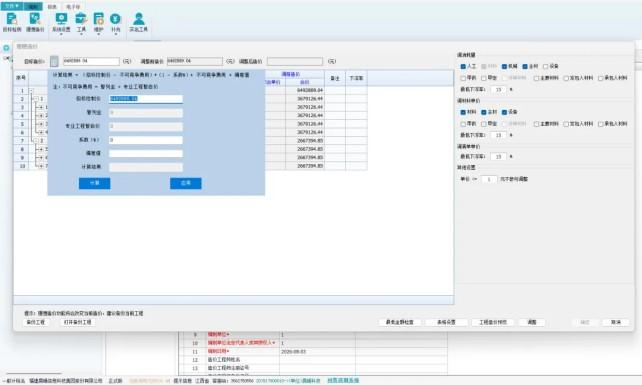Uncheck 设备 in the second checkbox group
642x385 pixels.
pos(504,112)
